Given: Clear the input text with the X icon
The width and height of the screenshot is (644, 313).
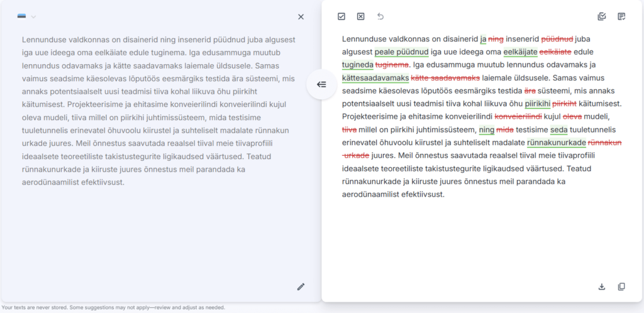Looking at the screenshot, I should pyautogui.click(x=301, y=17).
